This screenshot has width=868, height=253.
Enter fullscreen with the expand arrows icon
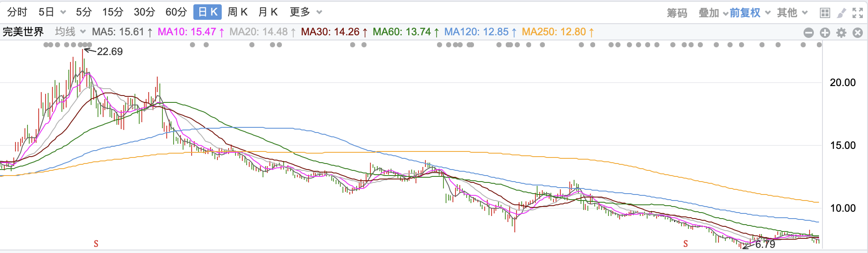pos(858,13)
